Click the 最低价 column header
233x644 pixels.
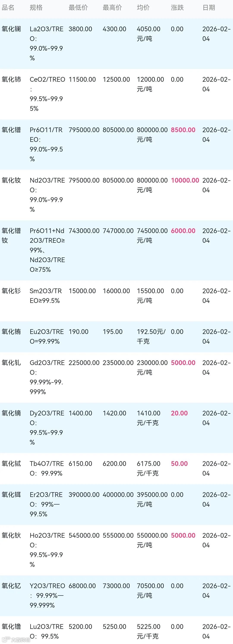click(x=78, y=8)
